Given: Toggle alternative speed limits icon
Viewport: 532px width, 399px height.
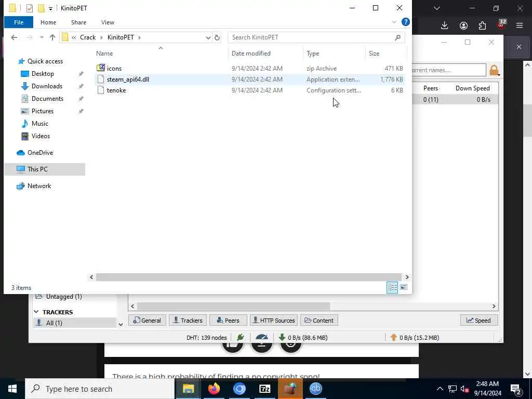Looking at the screenshot, I should pos(262,338).
